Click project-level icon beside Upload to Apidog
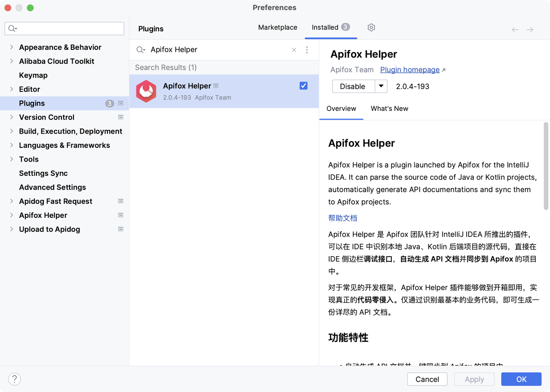Image resolution: width=550 pixels, height=392 pixels. (121, 229)
